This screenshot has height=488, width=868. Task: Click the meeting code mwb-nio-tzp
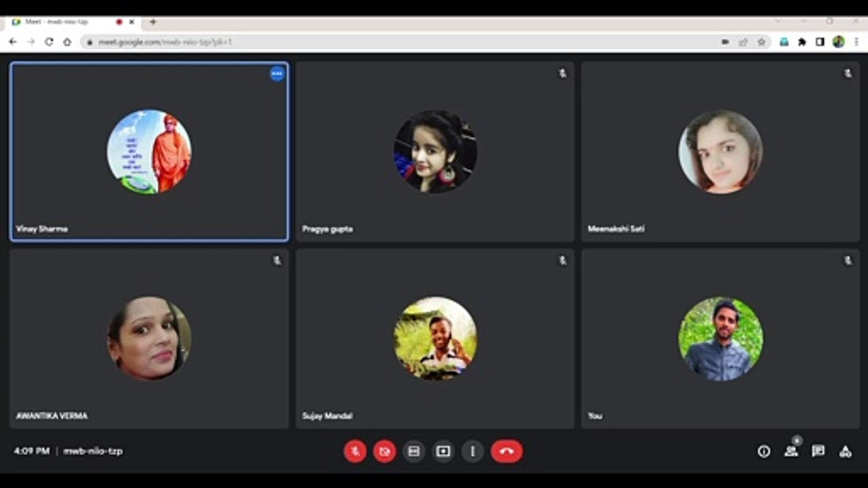(93, 451)
